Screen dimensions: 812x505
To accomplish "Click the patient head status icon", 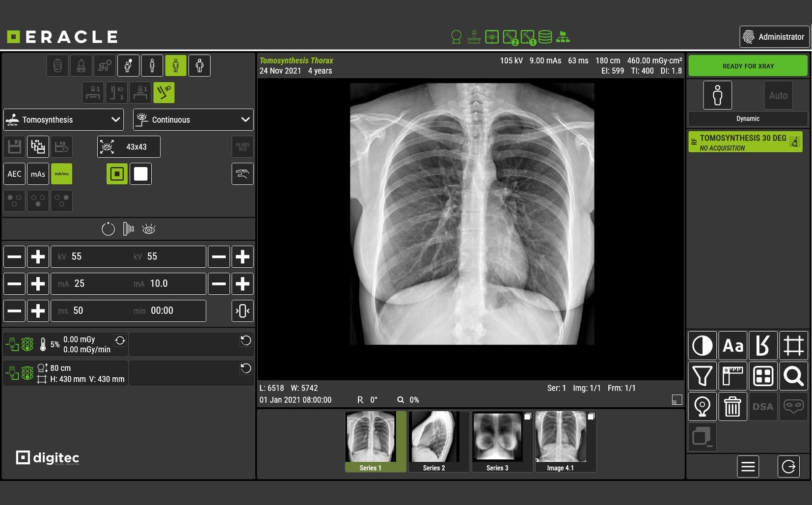I will 457,37.
